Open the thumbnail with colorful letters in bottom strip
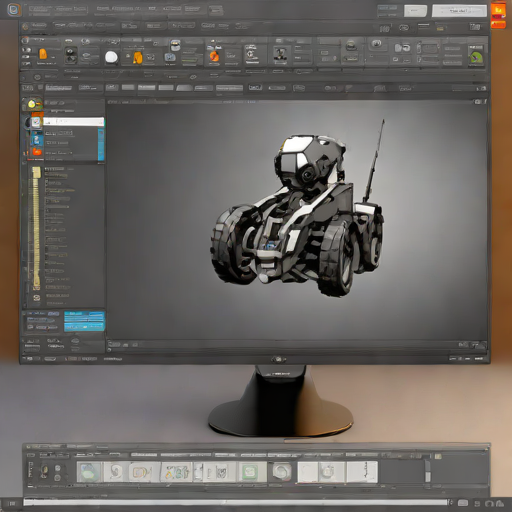512x512 pixels. click(177, 472)
